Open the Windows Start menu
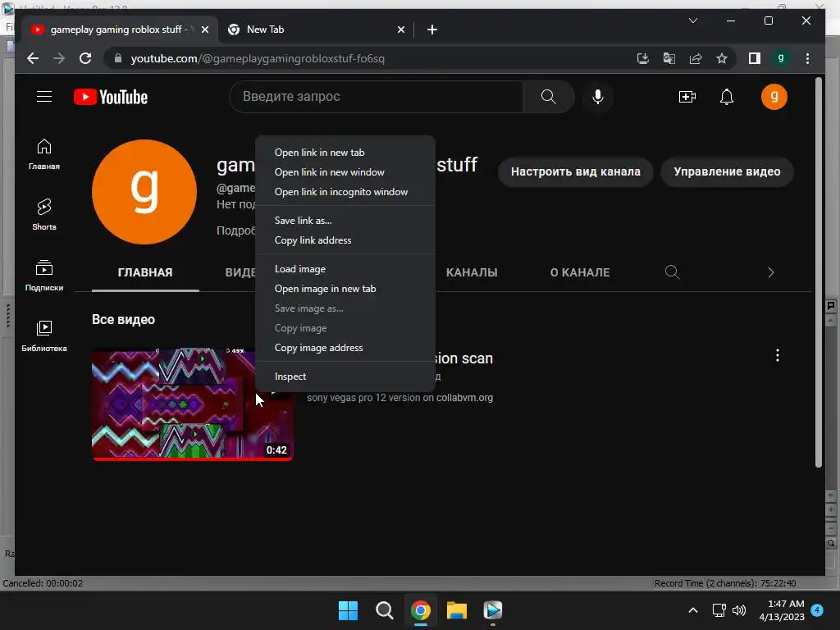840x630 pixels. click(348, 610)
